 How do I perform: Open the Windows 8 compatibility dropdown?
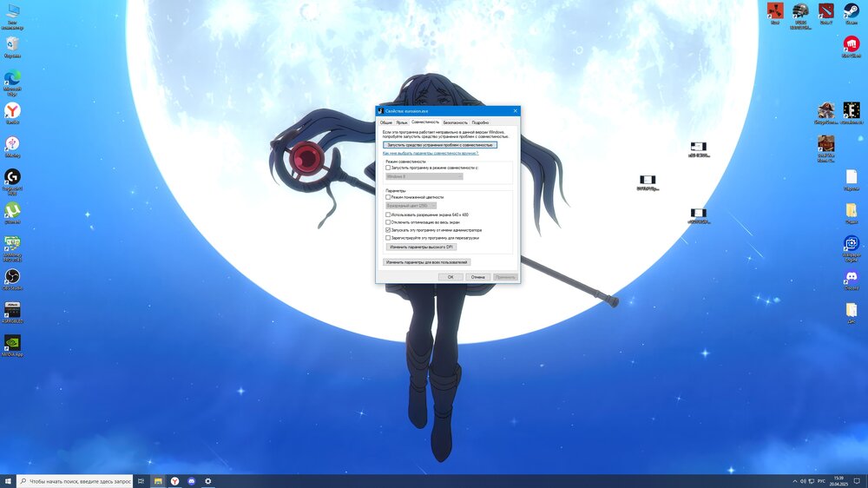424,176
